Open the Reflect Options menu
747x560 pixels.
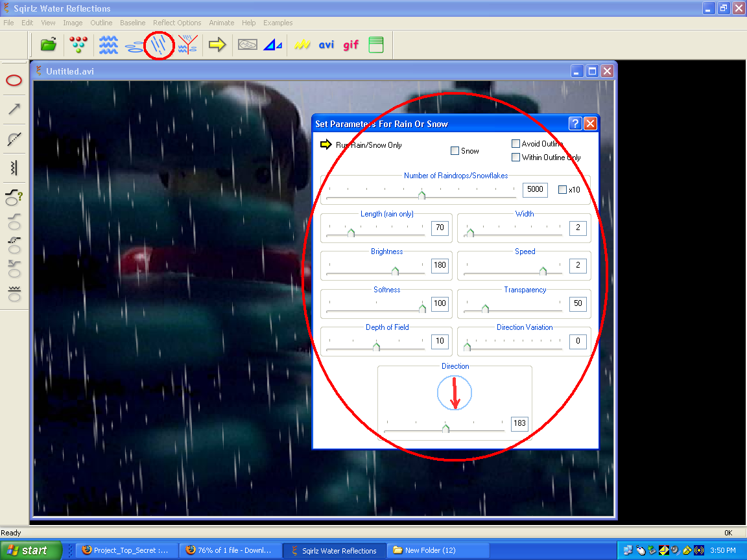177,23
